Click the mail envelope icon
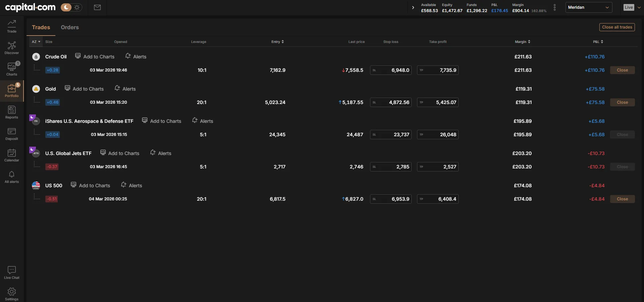The width and height of the screenshot is (644, 302). pyautogui.click(x=97, y=7)
